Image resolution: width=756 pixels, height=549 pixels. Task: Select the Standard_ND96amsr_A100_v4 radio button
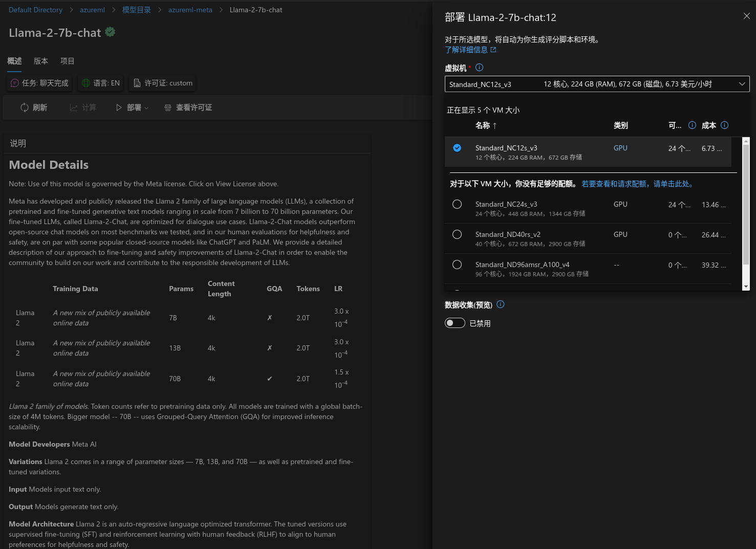click(457, 265)
